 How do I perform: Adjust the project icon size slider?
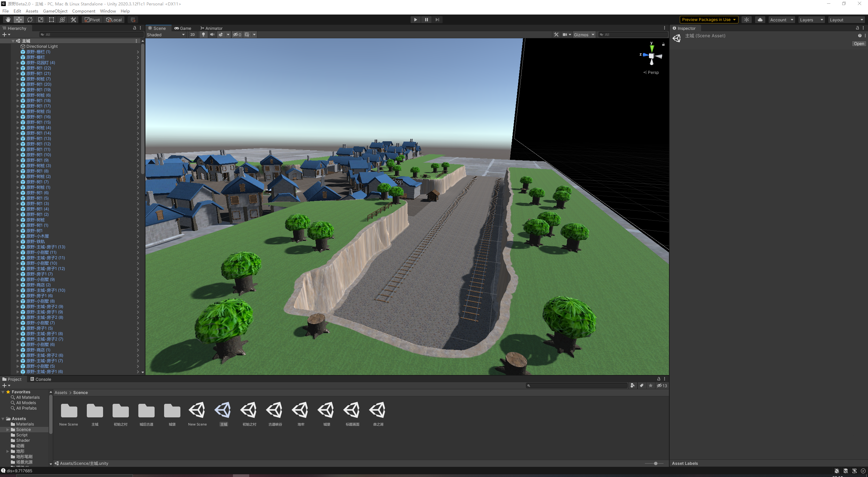(655, 463)
